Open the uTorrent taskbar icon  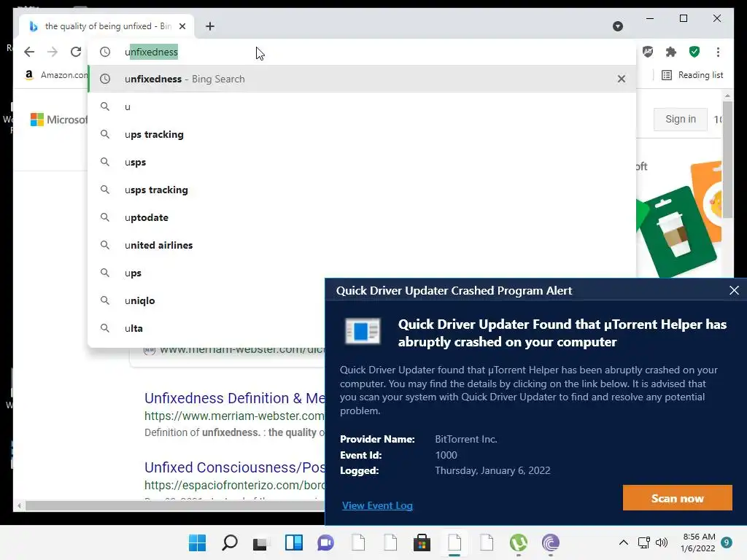point(519,542)
